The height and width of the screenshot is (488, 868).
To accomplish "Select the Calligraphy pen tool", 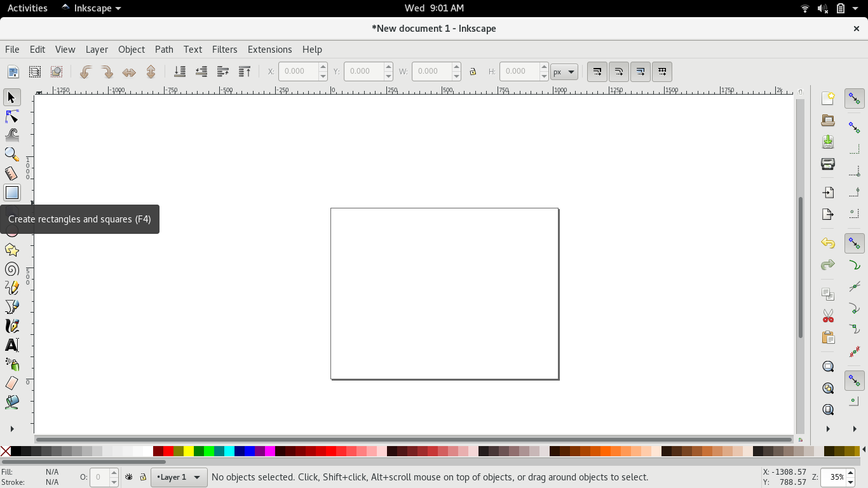I will [x=11, y=326].
